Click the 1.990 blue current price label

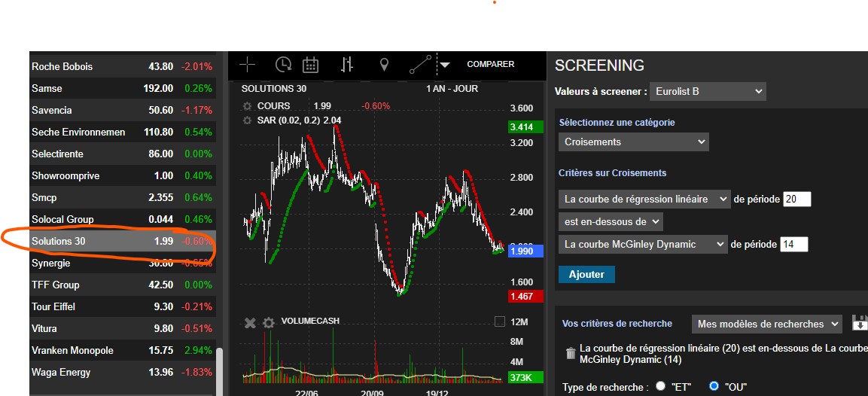pyautogui.click(x=525, y=251)
